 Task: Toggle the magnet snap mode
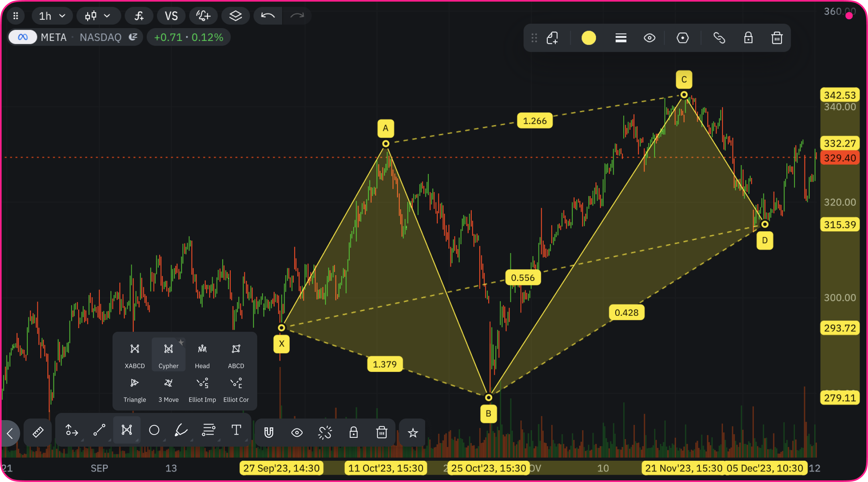point(269,432)
